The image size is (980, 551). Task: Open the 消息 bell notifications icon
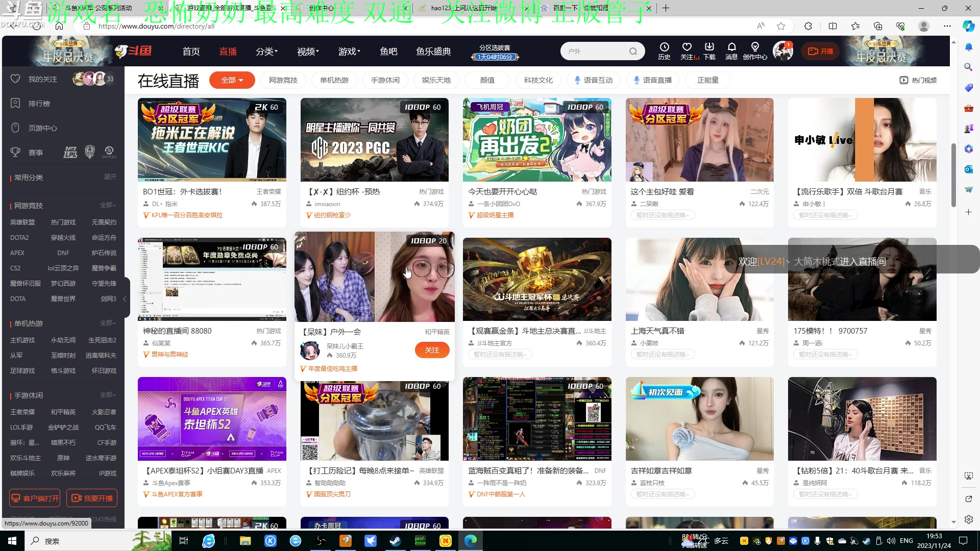pyautogui.click(x=731, y=51)
